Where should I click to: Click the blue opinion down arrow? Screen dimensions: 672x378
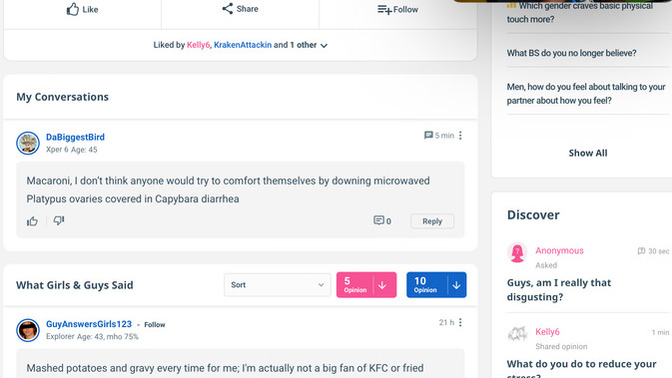coord(456,285)
